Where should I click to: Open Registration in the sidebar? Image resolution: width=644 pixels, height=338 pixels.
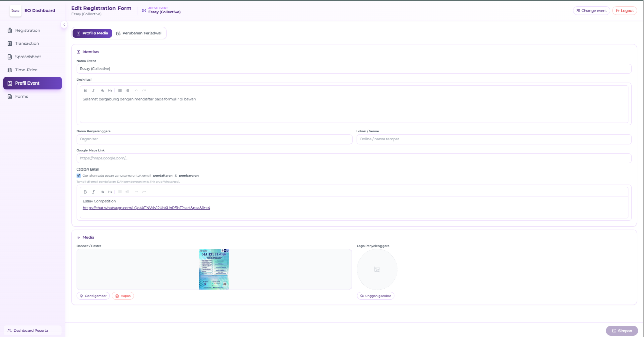[32, 30]
